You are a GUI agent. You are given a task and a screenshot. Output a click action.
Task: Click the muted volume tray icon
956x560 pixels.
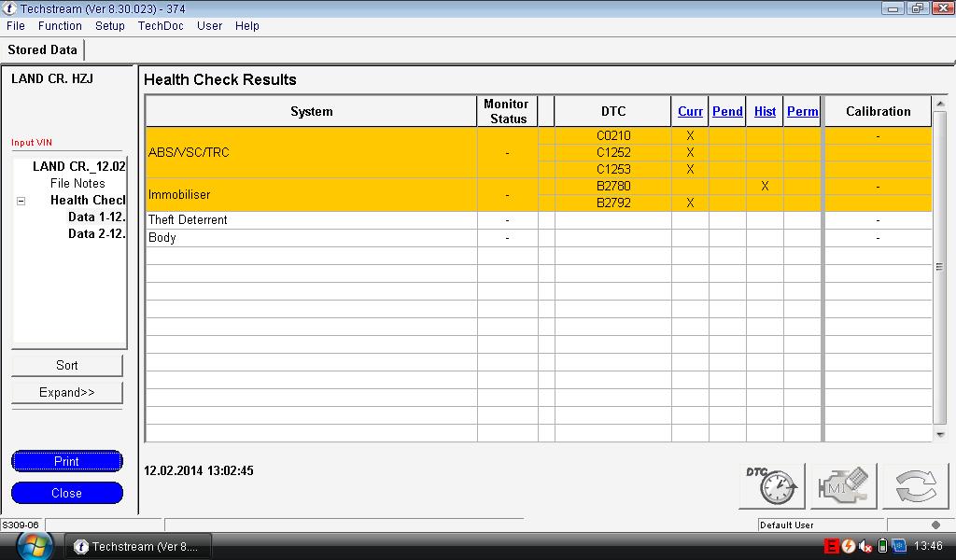coord(865,546)
